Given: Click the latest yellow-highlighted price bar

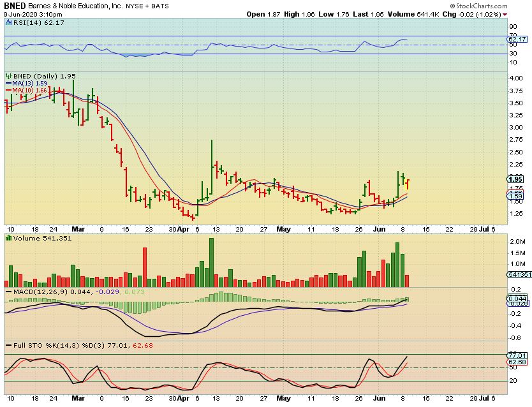Looking at the screenshot, I should pos(408,184).
